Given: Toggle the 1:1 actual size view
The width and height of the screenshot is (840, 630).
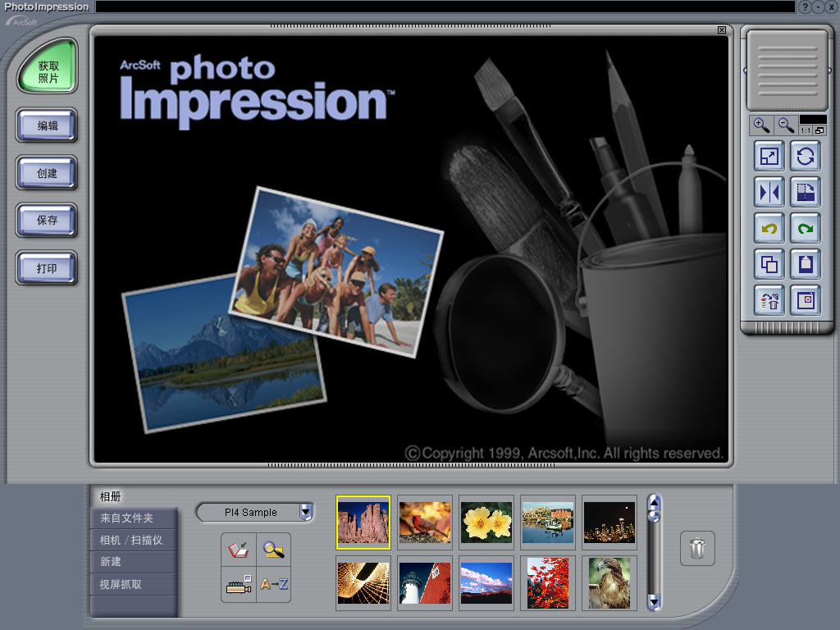Looking at the screenshot, I should 806,130.
